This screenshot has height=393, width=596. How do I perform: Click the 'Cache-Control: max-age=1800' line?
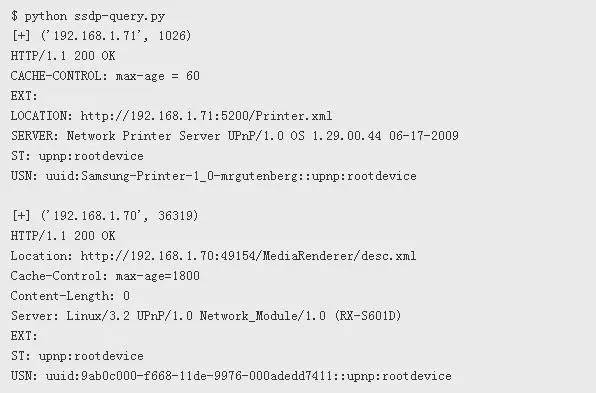105,276
